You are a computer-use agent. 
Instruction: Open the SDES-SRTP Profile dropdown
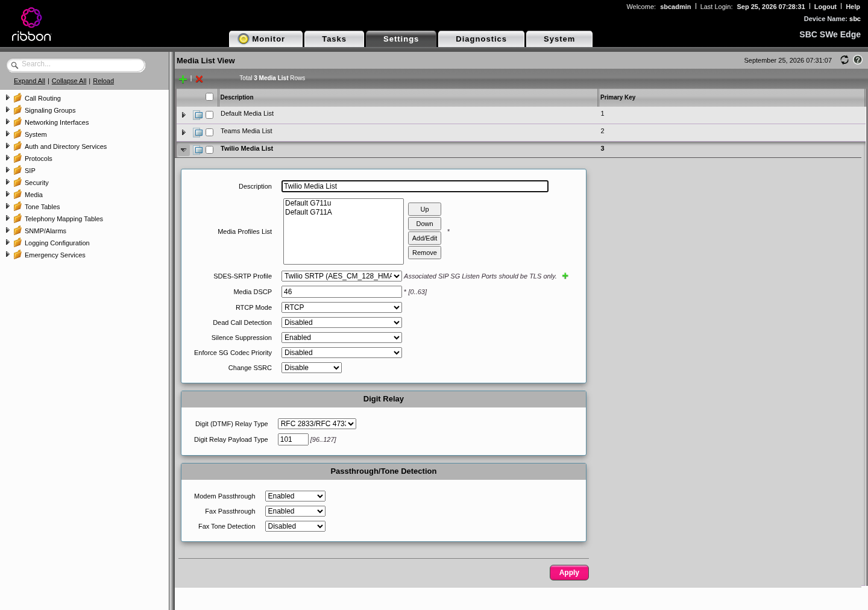click(342, 276)
